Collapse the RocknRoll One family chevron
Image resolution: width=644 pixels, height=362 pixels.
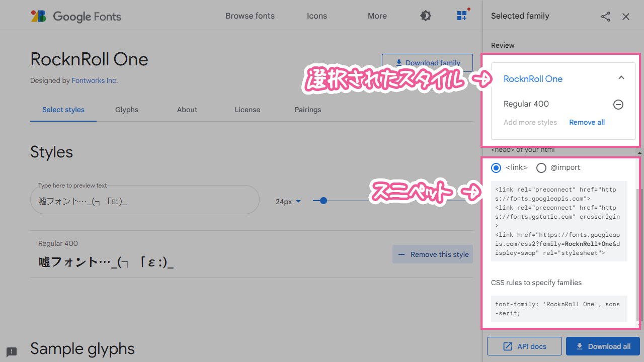coord(621,78)
